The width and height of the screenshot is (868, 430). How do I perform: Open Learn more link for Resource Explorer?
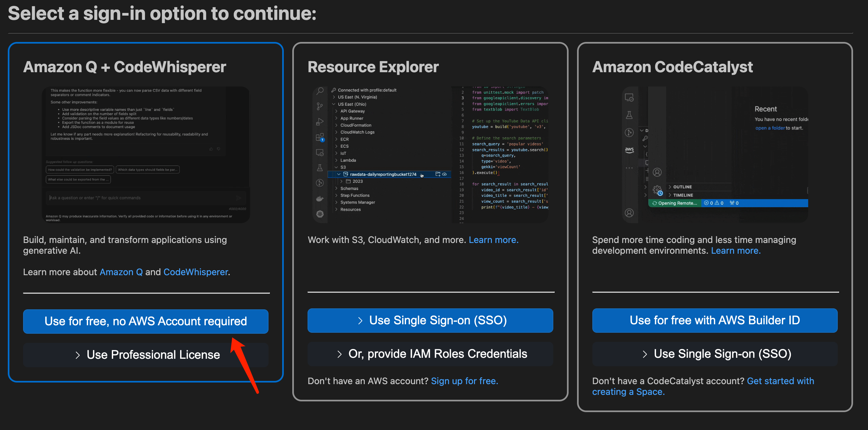(493, 240)
